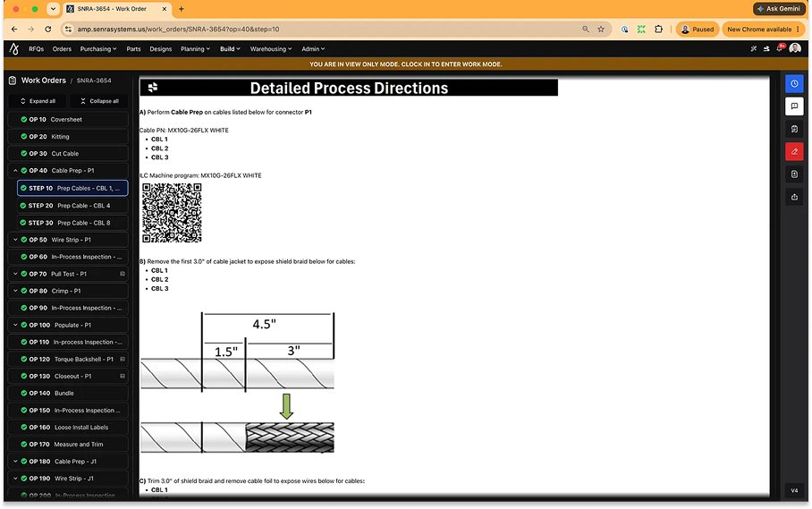Click the icon in Detailed Process Directions header
Image resolution: width=812 pixels, height=509 pixels.
point(153,88)
